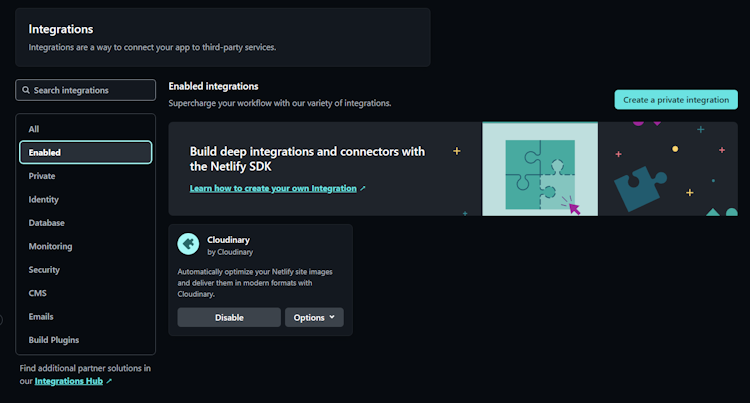This screenshot has width=750, height=403.
Task: Click the 'Enabled integrations' heading
Action: pos(213,86)
